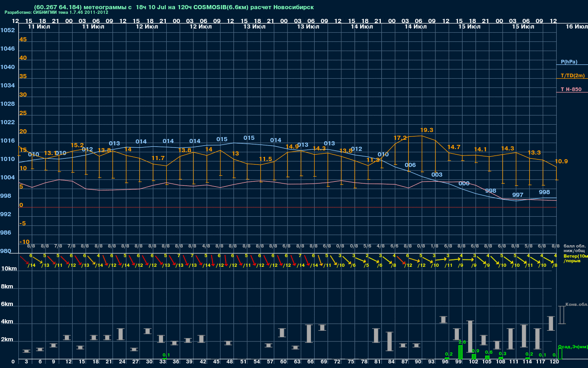Click forecast hour 120 on bottom axis
Screen dimensions: 588x368
click(x=554, y=362)
